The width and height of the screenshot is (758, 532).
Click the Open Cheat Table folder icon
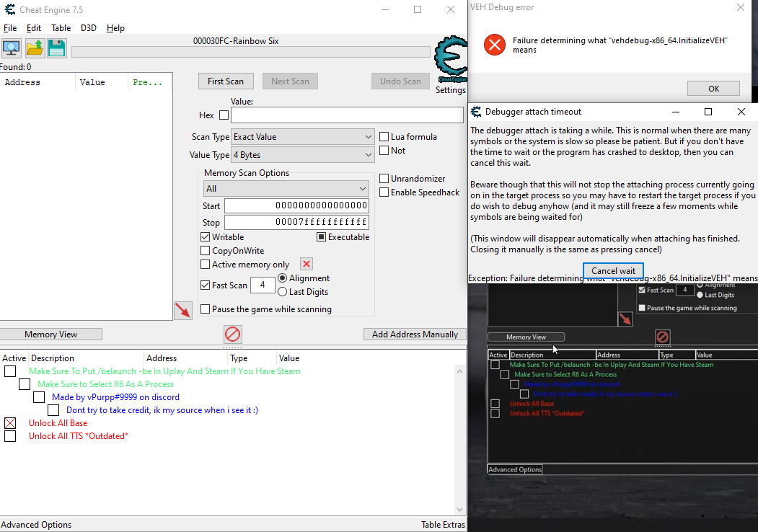pos(35,48)
